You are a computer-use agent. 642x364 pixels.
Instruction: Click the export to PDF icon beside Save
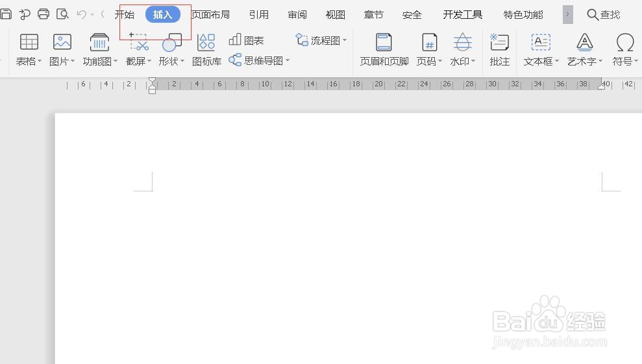(25, 14)
